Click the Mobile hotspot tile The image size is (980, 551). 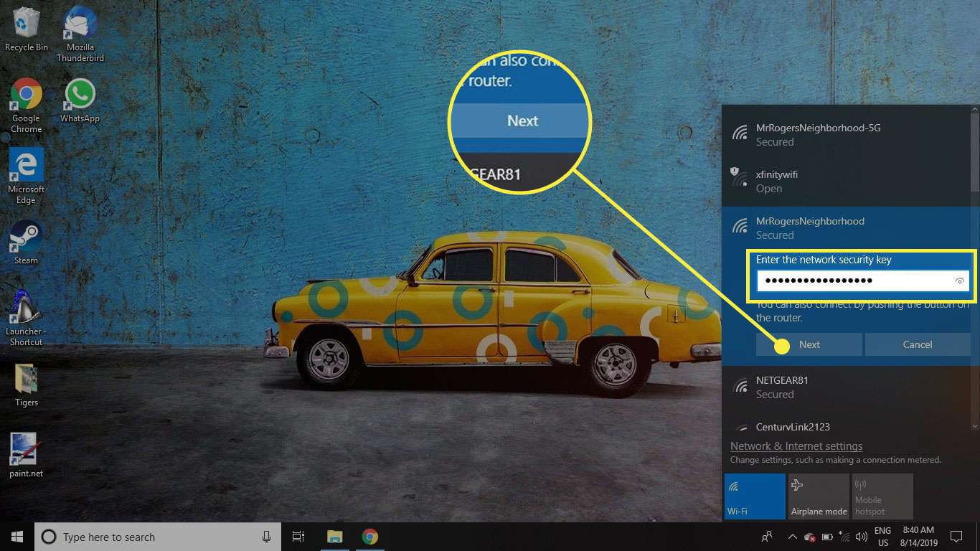[882, 496]
